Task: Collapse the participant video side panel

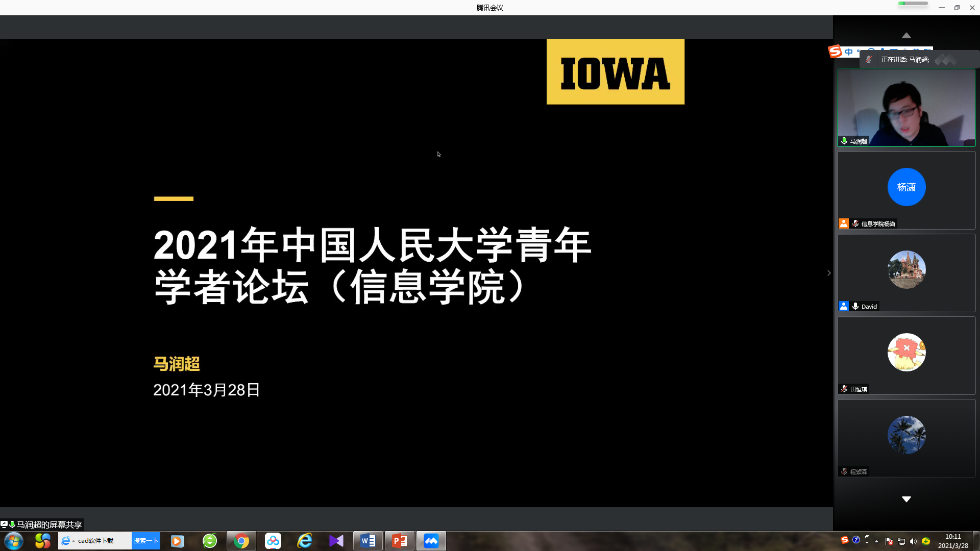Action: [829, 273]
